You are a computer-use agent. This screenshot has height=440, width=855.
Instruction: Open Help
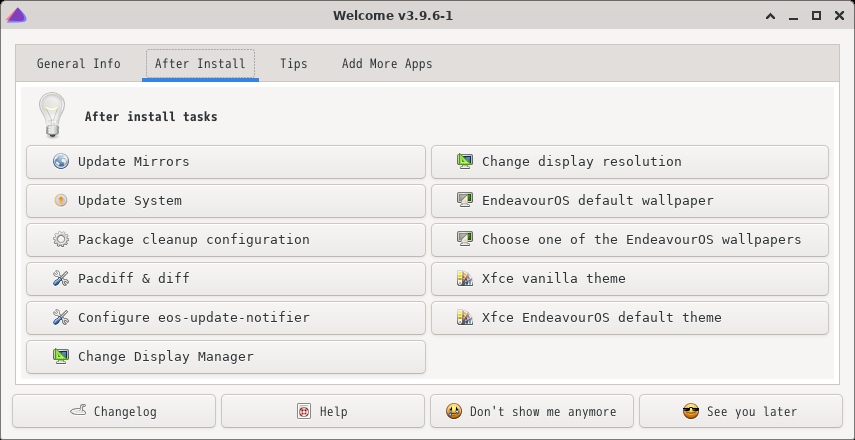[323, 411]
